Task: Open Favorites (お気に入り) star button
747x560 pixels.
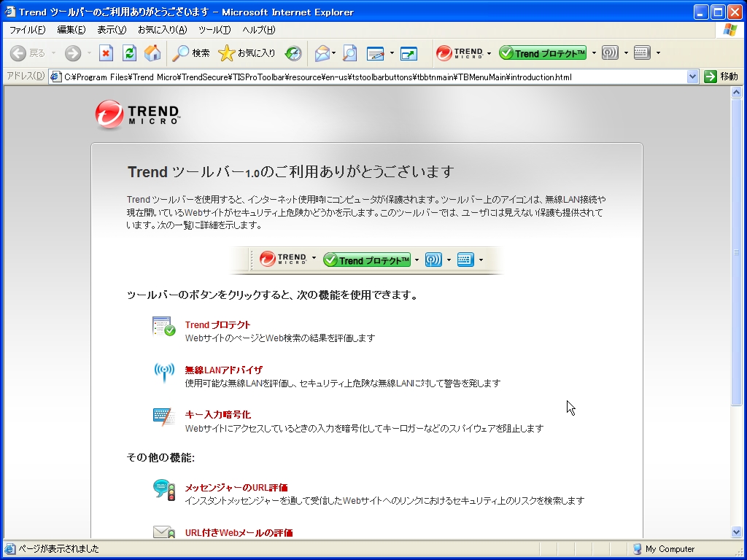Action: click(247, 52)
